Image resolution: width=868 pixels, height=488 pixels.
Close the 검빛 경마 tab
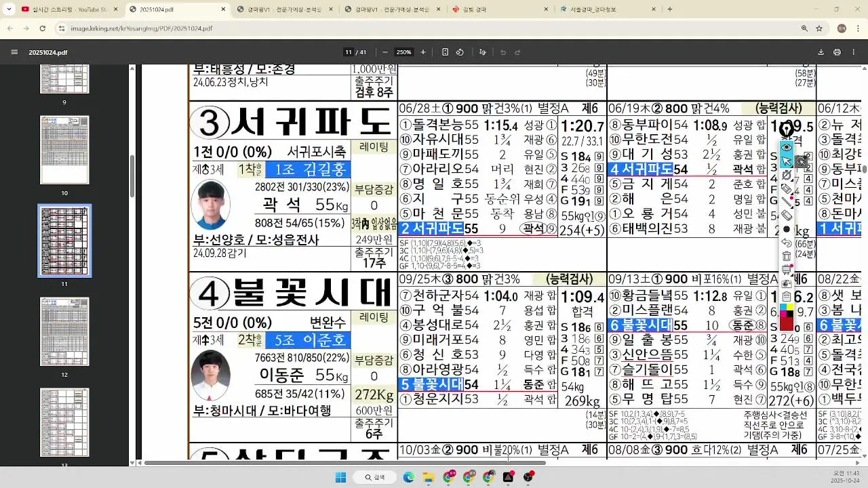click(x=546, y=9)
